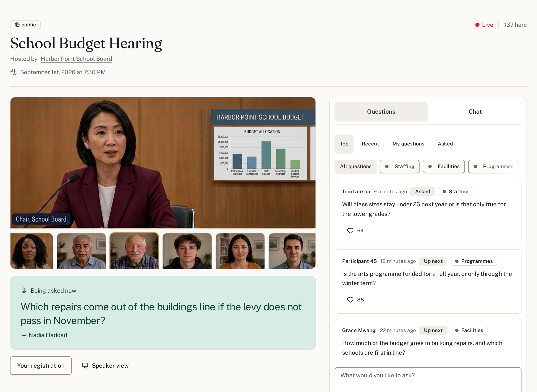Click the Chair, School Board caption
The width and height of the screenshot is (537, 392).
[41, 219]
